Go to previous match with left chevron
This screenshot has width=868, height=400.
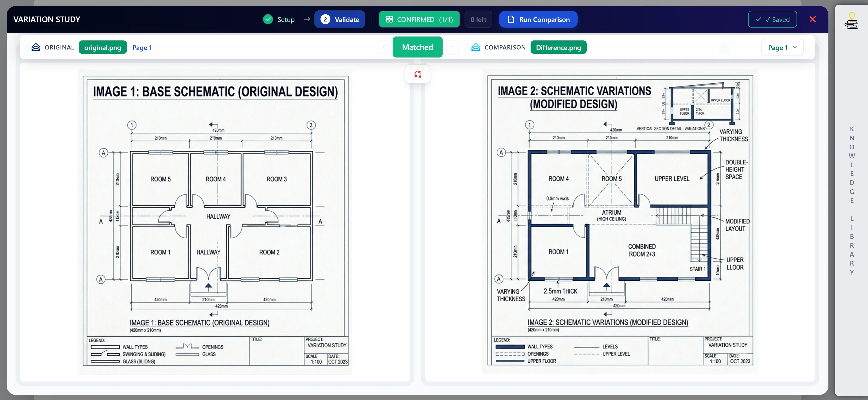(x=384, y=47)
